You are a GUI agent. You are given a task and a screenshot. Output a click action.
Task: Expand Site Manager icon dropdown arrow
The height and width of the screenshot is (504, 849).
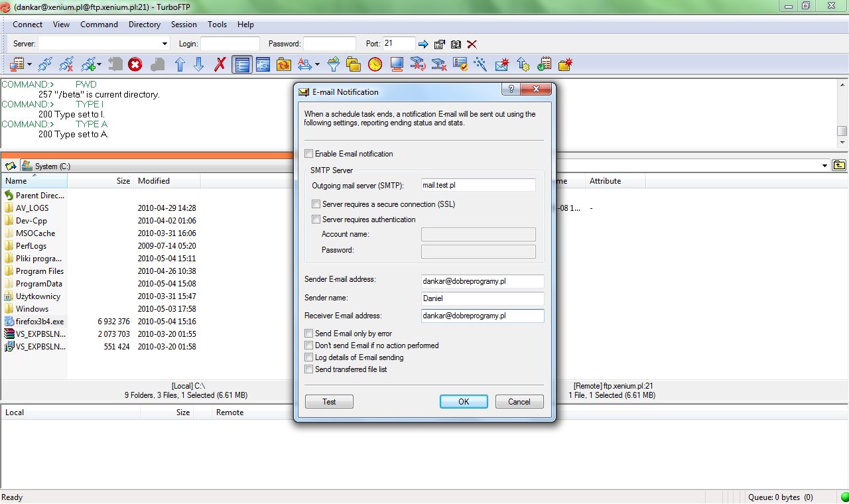tap(29, 64)
